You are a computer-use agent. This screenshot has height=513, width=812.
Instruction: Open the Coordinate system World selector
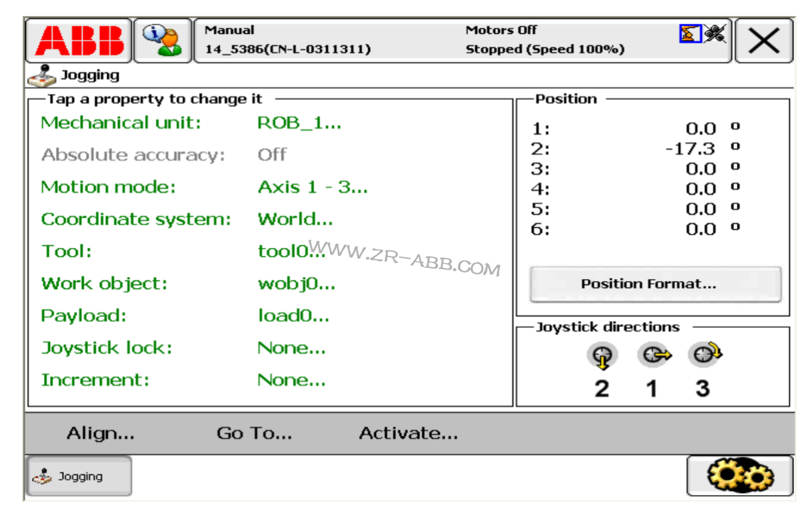pyautogui.click(x=295, y=219)
